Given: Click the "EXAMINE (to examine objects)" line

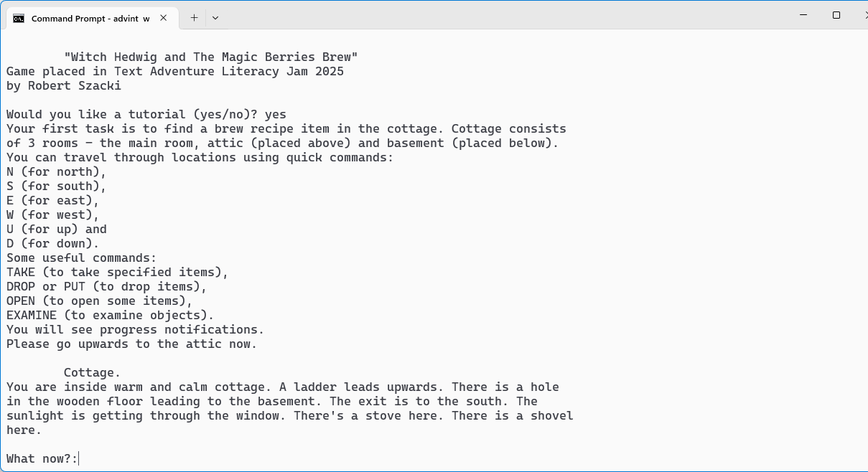Looking at the screenshot, I should click(x=111, y=315).
